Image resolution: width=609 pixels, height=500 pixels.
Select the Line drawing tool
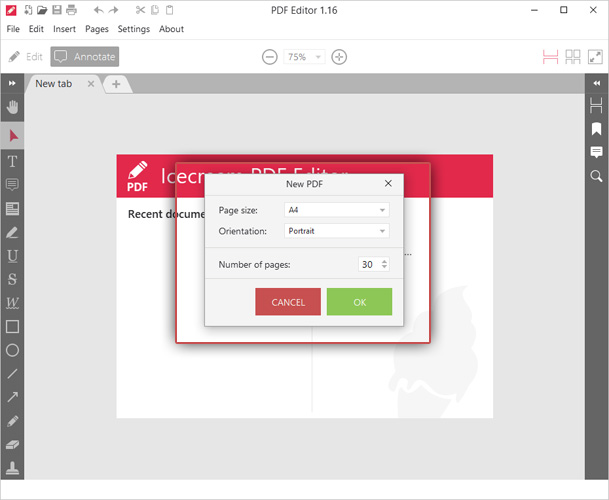(12, 374)
